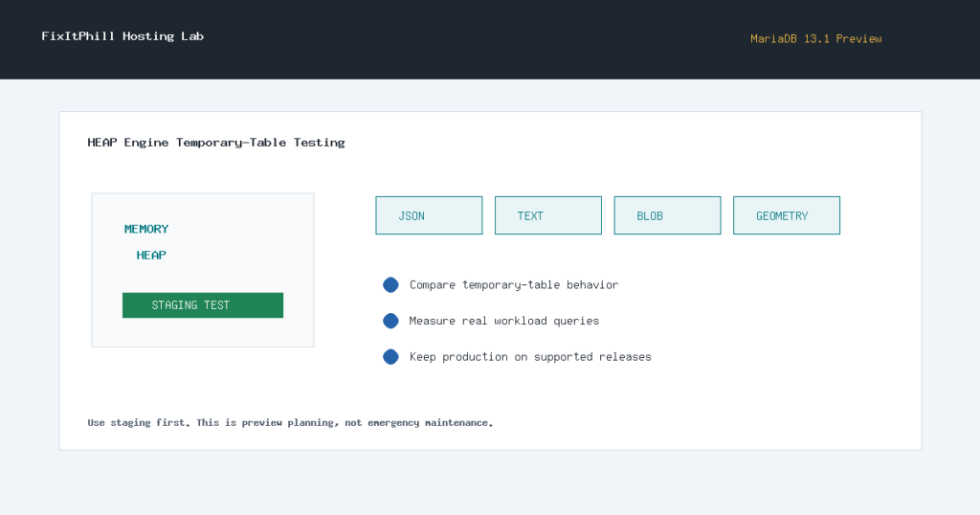Click the HEAP label in the engine card

151,255
